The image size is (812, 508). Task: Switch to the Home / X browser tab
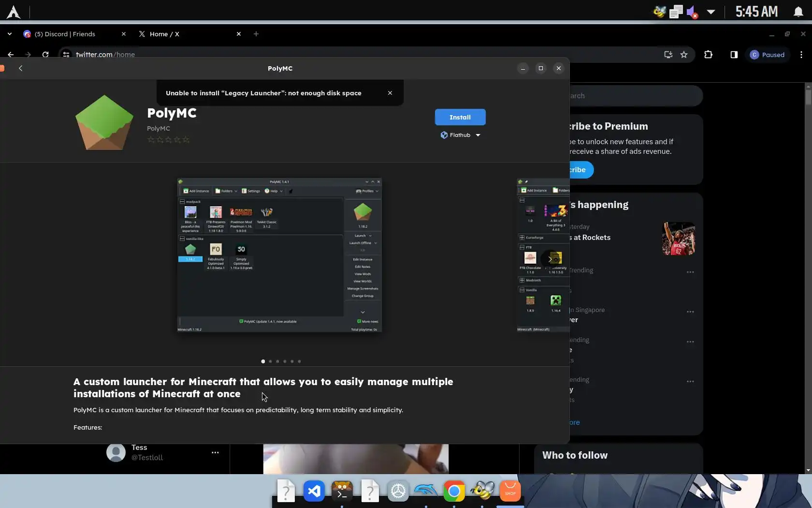coord(189,34)
